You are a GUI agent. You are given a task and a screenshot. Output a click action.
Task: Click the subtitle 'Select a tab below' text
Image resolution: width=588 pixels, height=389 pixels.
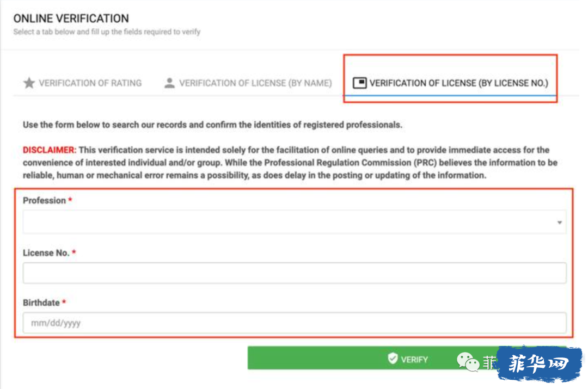pos(107,32)
